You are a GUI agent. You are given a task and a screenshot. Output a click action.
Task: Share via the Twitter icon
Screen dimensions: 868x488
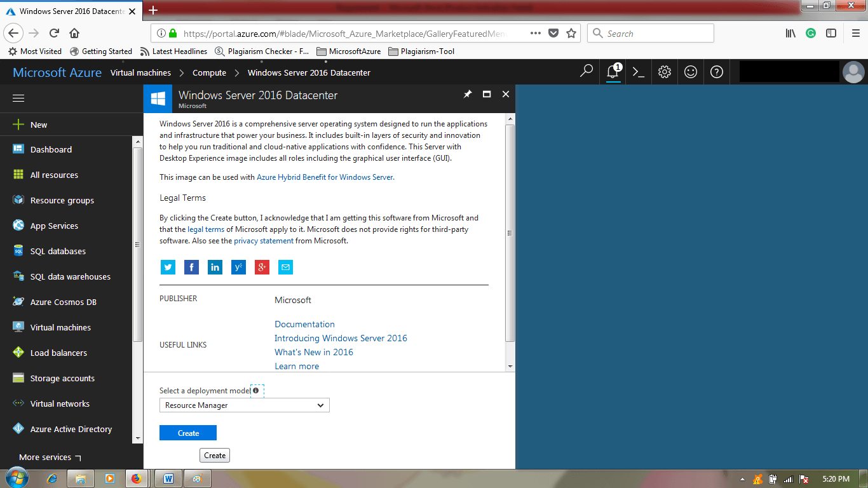(x=168, y=267)
